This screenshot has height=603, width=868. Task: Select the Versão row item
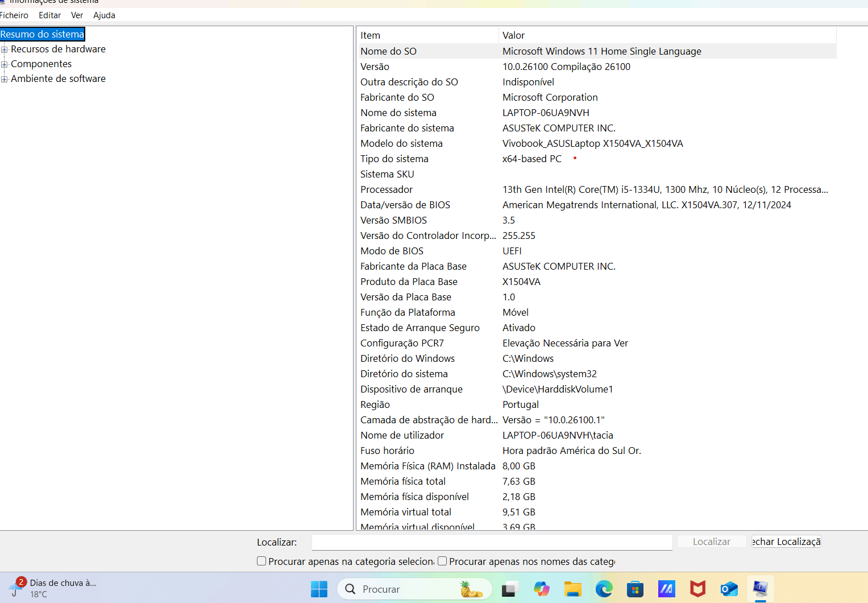[x=597, y=67]
